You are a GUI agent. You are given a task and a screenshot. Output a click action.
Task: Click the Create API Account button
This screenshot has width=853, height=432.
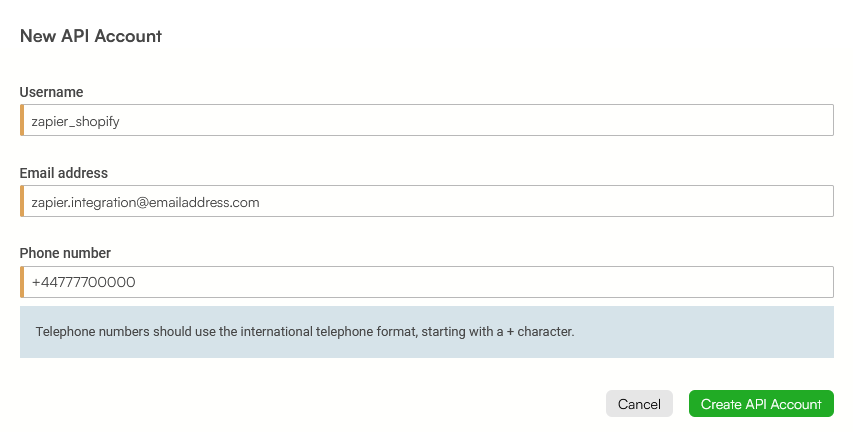[761, 404]
